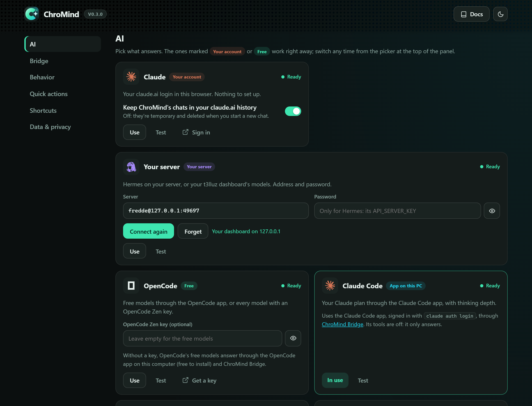This screenshot has width=532, height=406.
Task: Edit the Server address field
Action: pos(216,210)
